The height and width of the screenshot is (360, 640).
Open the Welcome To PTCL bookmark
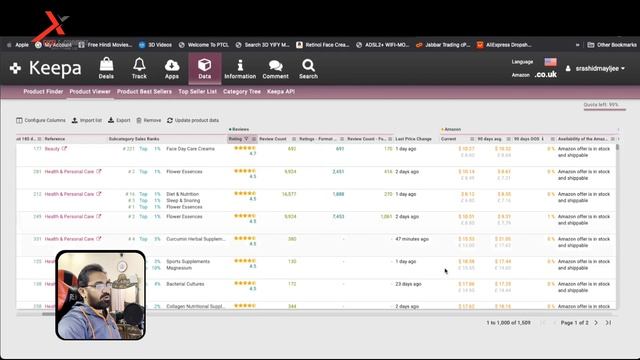204,45
